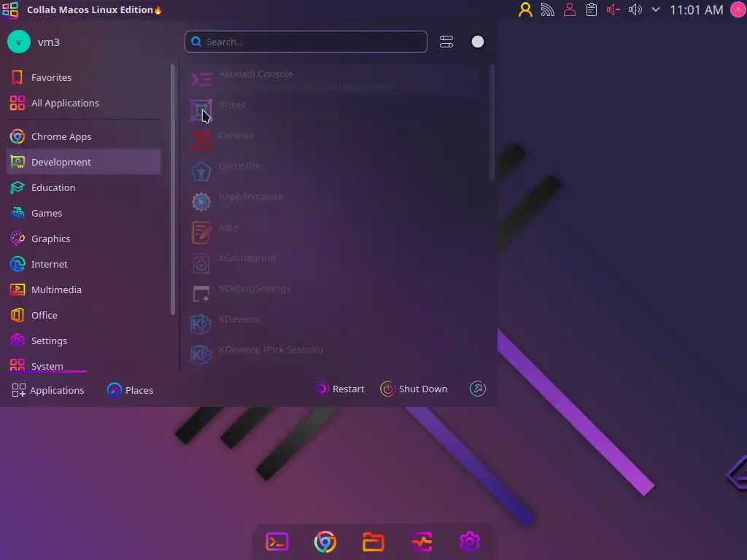Open launcher configuration sliders icon
Screen dimensions: 747x560
[446, 42]
